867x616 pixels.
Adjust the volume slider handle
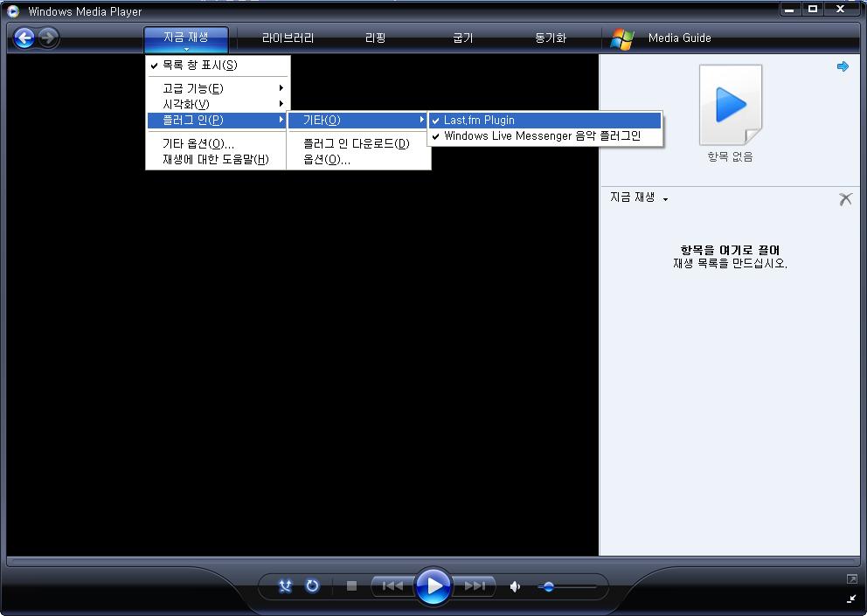(x=549, y=586)
